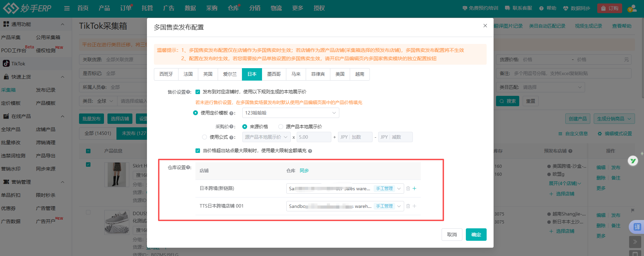Click help icon beside 售价设置 label
The width and height of the screenshot is (644, 256).
(x=189, y=92)
